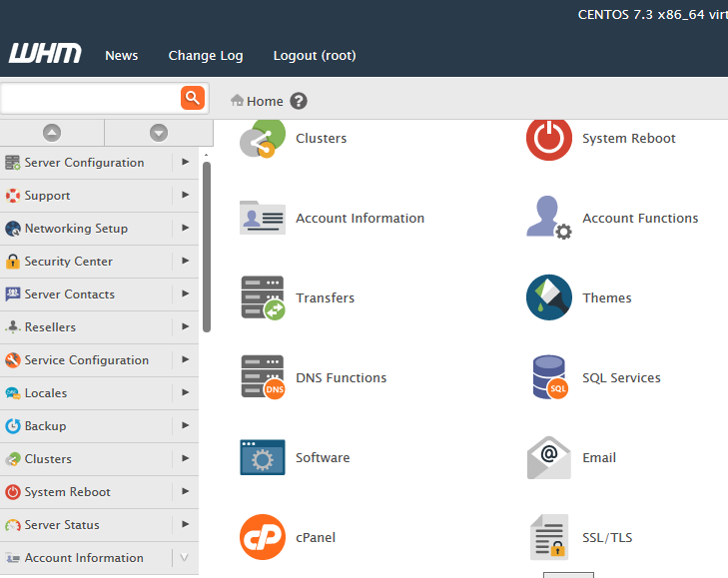This screenshot has width=728, height=578.
Task: Expand Networking Setup arrow in sidebar
Action: [x=186, y=228]
